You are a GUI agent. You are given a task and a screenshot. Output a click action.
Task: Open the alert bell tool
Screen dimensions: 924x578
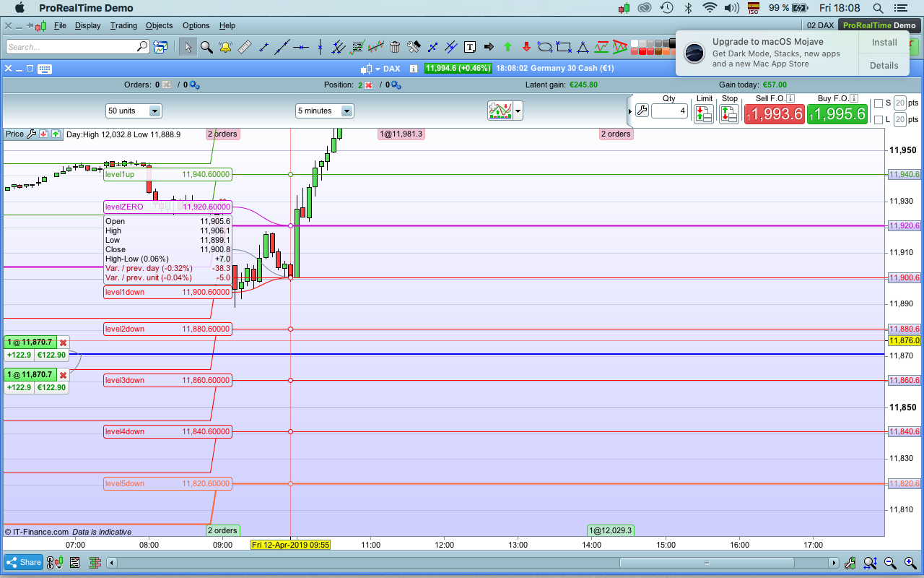pos(225,47)
